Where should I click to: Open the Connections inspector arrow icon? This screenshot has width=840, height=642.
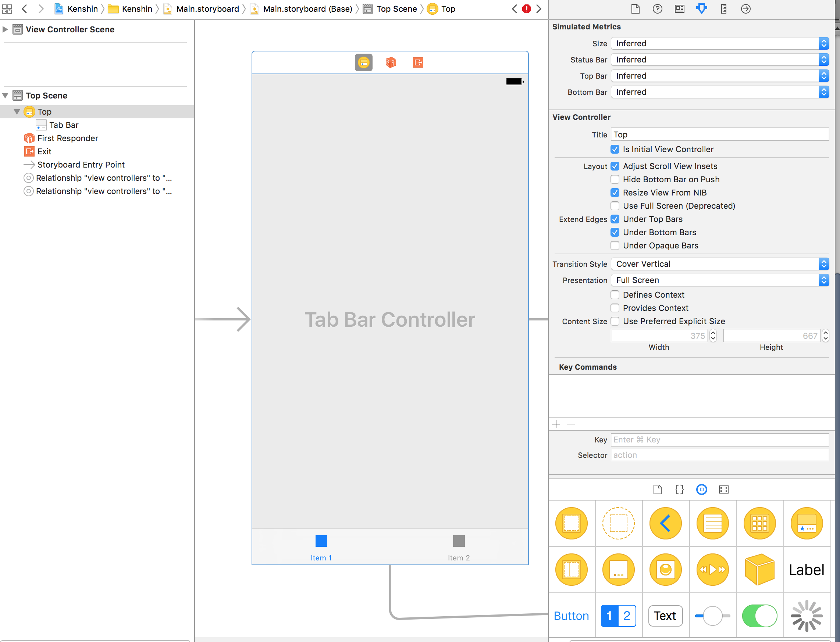coord(745,8)
